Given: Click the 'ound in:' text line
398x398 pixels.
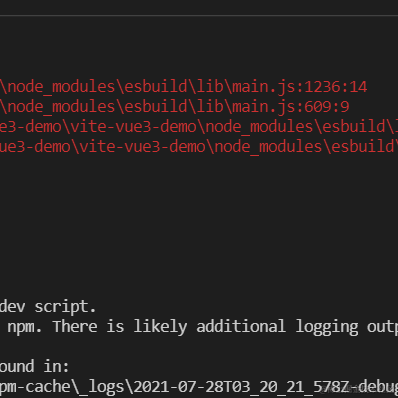Looking at the screenshot, I should 34,367.
